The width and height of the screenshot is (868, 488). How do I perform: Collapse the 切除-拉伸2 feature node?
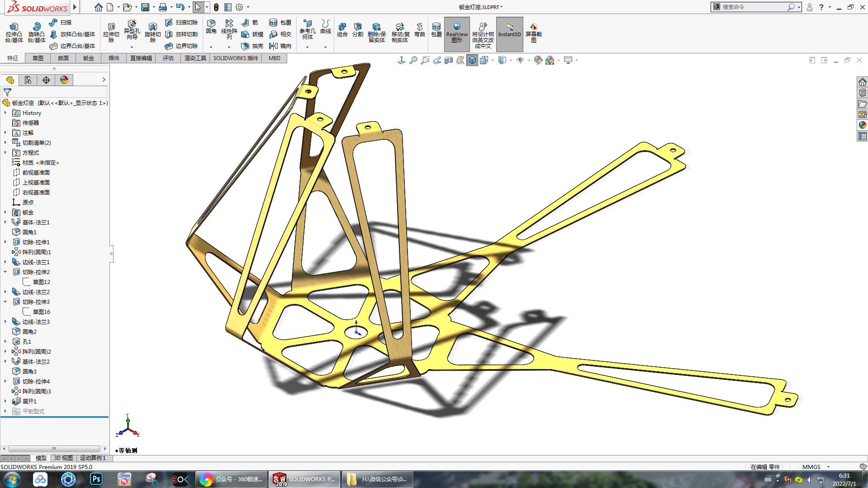(5, 272)
